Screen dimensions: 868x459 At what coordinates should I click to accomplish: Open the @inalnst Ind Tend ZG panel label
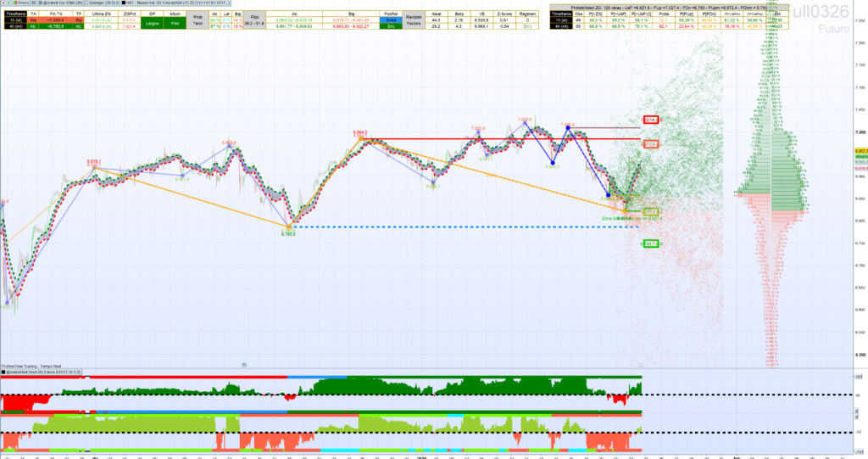(43, 372)
